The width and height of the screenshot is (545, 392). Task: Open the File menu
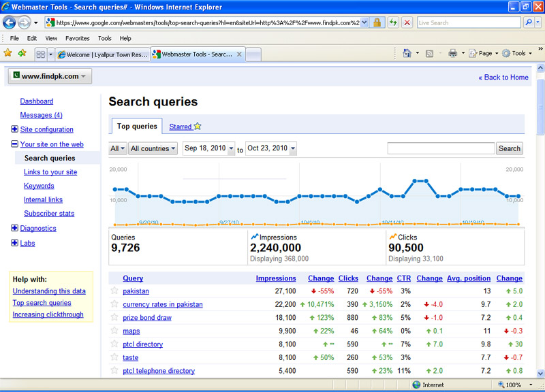click(x=14, y=38)
